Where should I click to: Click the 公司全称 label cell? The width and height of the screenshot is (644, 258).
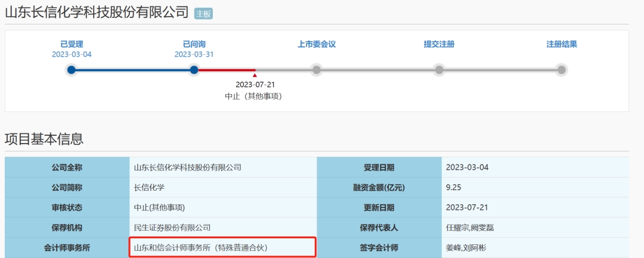(67, 167)
